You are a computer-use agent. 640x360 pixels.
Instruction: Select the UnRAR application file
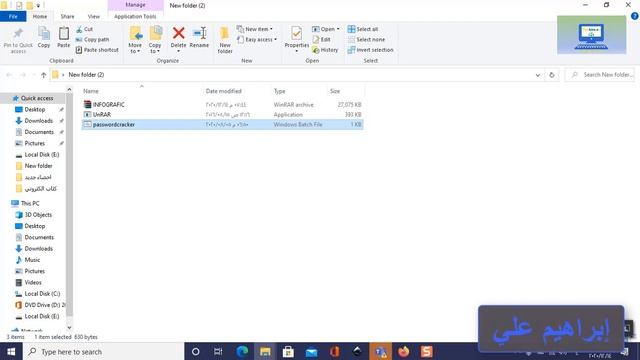[x=222, y=115]
